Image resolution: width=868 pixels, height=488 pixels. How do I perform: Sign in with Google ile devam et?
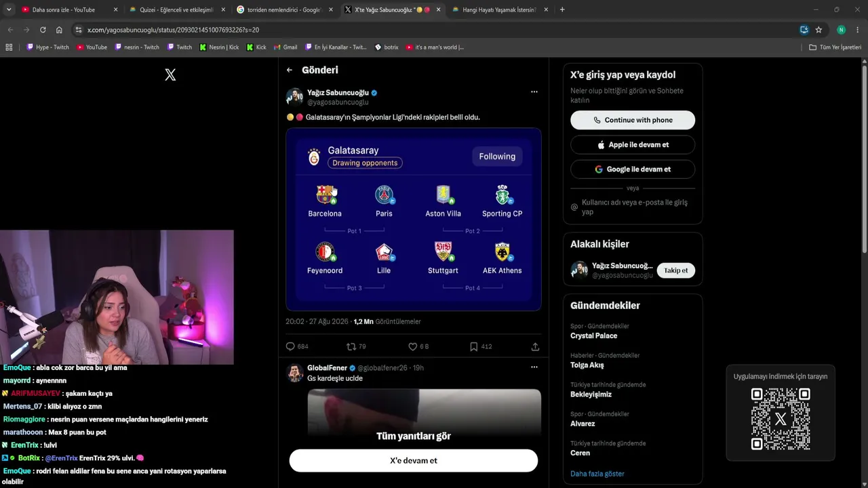(x=633, y=169)
